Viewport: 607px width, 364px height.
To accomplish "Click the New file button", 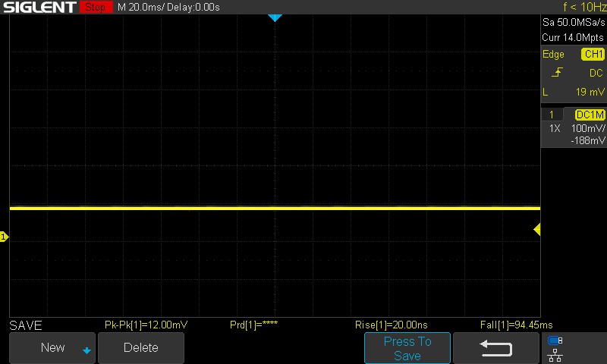I will 52,348.
